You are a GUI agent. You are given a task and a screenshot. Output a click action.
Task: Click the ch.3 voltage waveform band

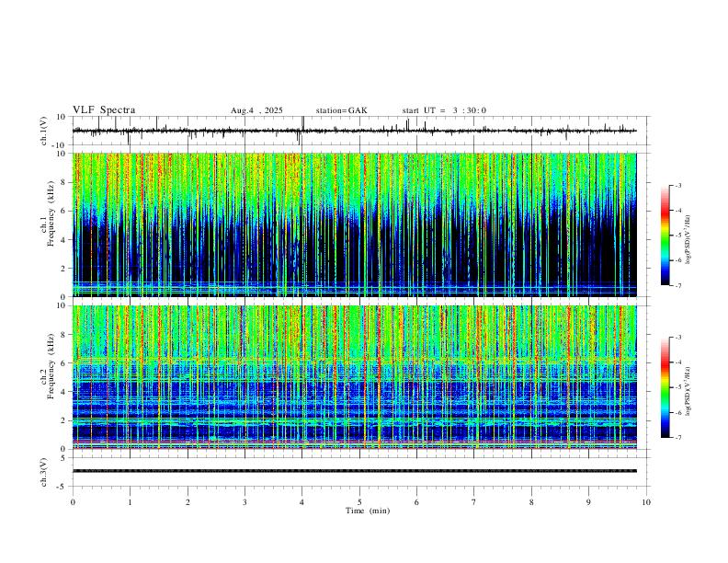click(x=354, y=471)
